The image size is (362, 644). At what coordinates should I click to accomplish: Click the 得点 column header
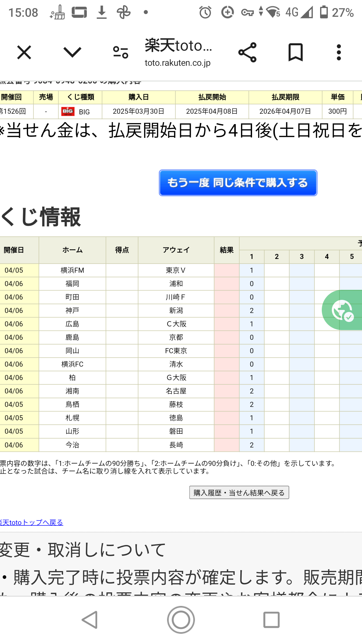click(122, 250)
